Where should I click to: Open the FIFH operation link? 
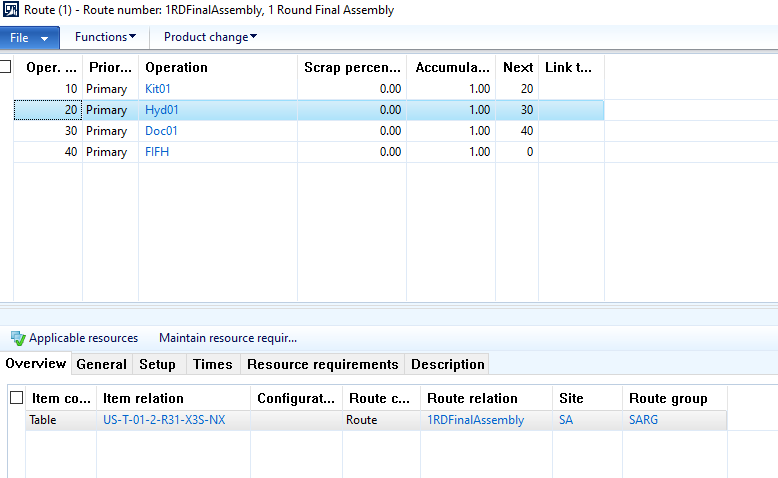pyautogui.click(x=157, y=151)
